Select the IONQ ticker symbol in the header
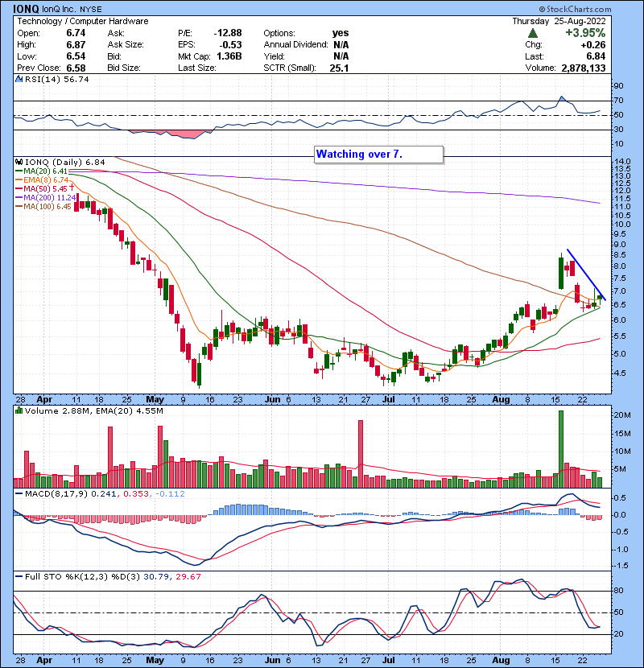Image resolution: width=644 pixels, height=668 pixels. click(26, 9)
